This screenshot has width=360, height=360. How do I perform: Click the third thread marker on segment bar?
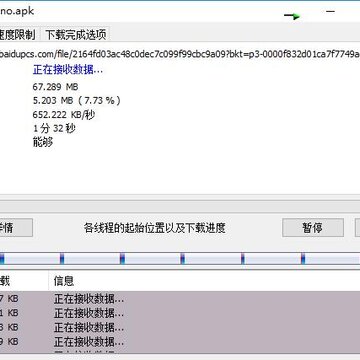pos(122,259)
